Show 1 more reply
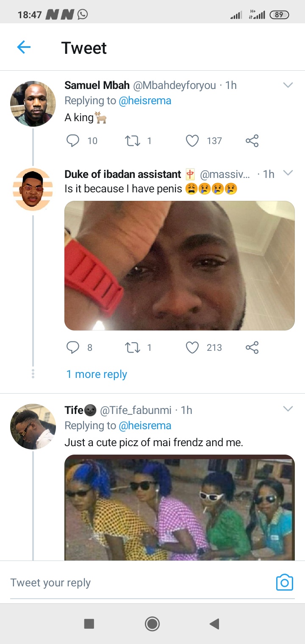 [x=97, y=374]
